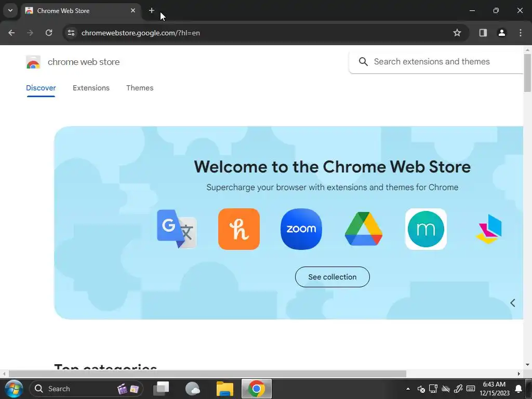Viewport: 532px width, 399px height.
Task: Open the tab search dropdown
Action: (x=10, y=10)
